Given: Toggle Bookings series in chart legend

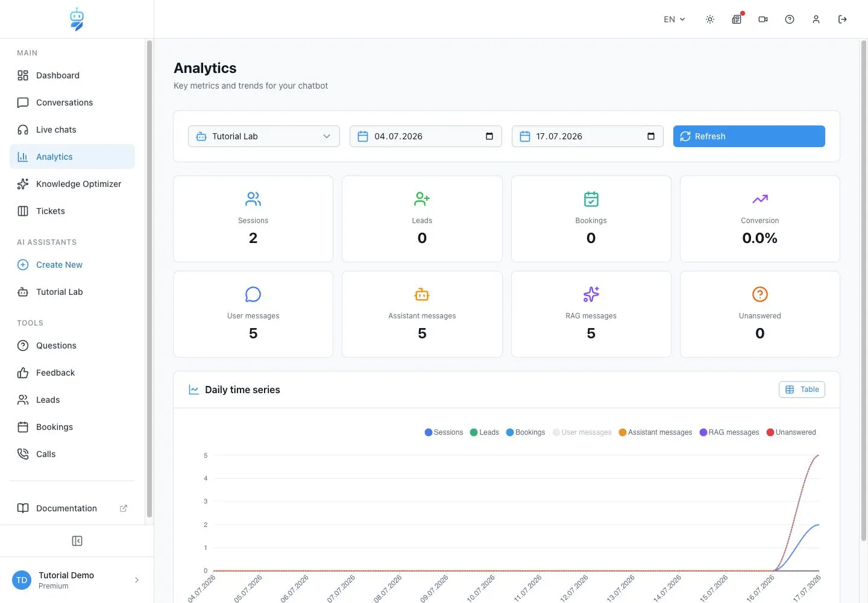Looking at the screenshot, I should coord(526,432).
